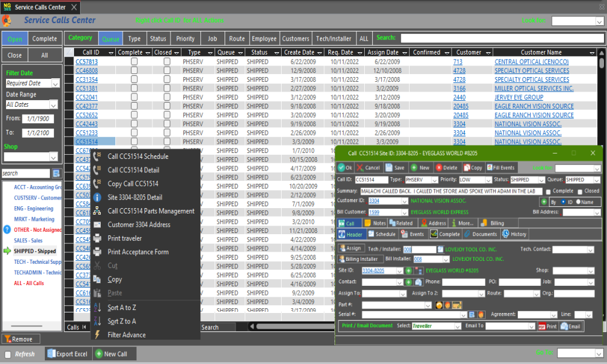The width and height of the screenshot is (607, 364).
Task: Open the Traveller document select dropdown
Action: [x=457, y=326]
